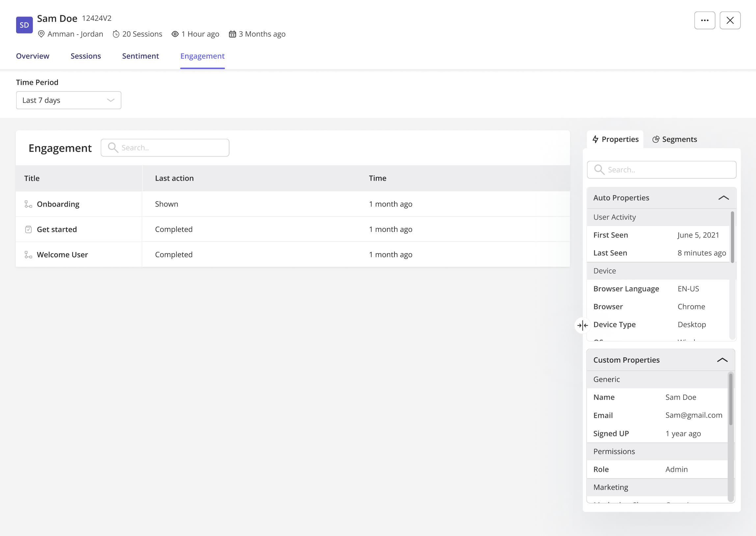Viewport: 756px width, 536px height.
Task: Click the Welcome User workflow icon
Action: click(28, 254)
